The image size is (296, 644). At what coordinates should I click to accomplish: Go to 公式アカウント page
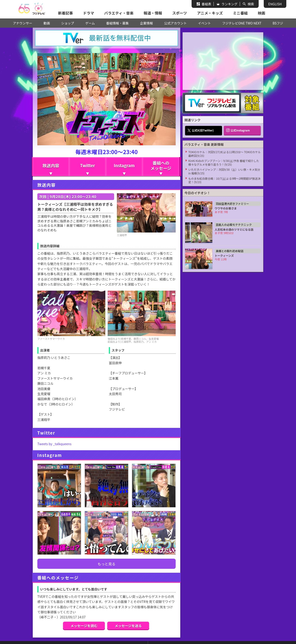pos(175,23)
